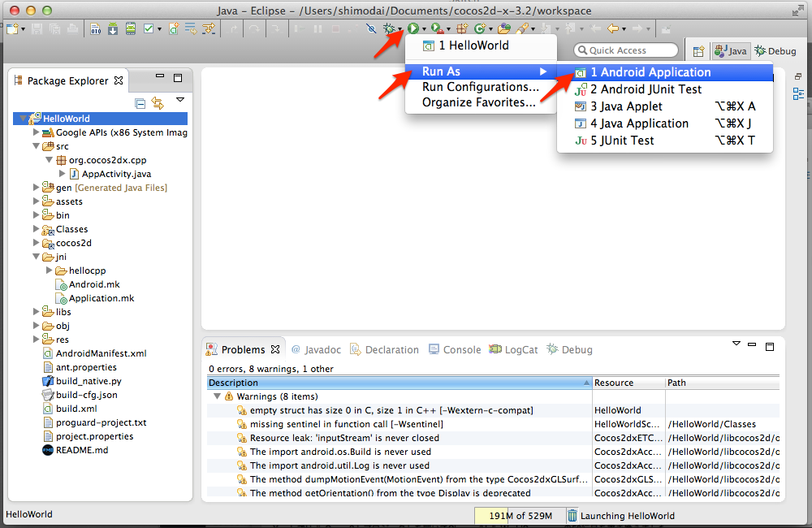Screen dimensions: 812x528
Task: Choose 2 Android JUnit Test
Action: (x=665, y=89)
